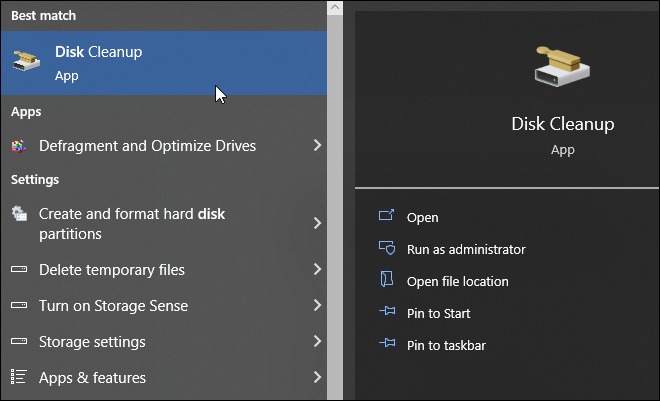The height and width of the screenshot is (401, 660).
Task: Expand Create and format hard disk partitions chevron
Action: pyautogui.click(x=317, y=223)
